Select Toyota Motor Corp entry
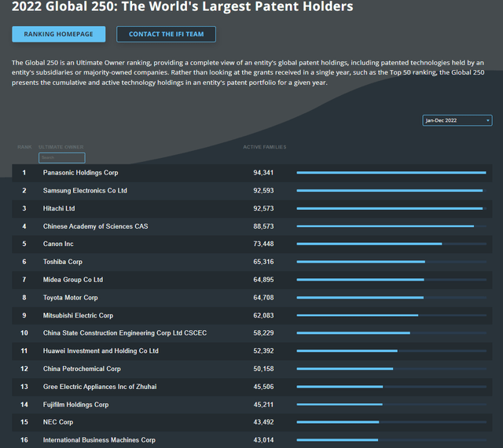503x448 pixels. (x=71, y=298)
